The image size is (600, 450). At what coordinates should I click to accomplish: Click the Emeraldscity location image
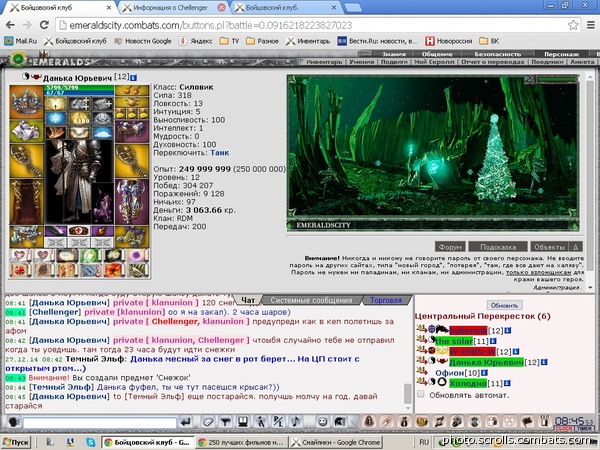(x=433, y=153)
